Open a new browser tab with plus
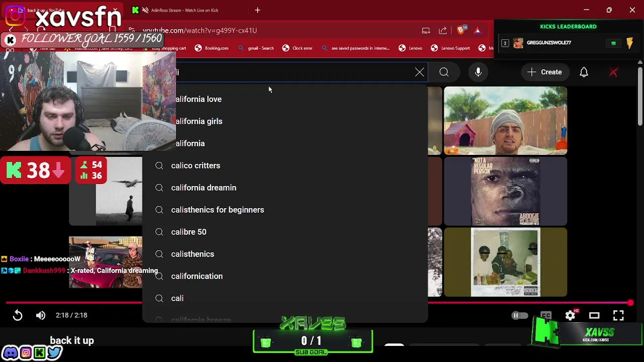 click(x=258, y=10)
